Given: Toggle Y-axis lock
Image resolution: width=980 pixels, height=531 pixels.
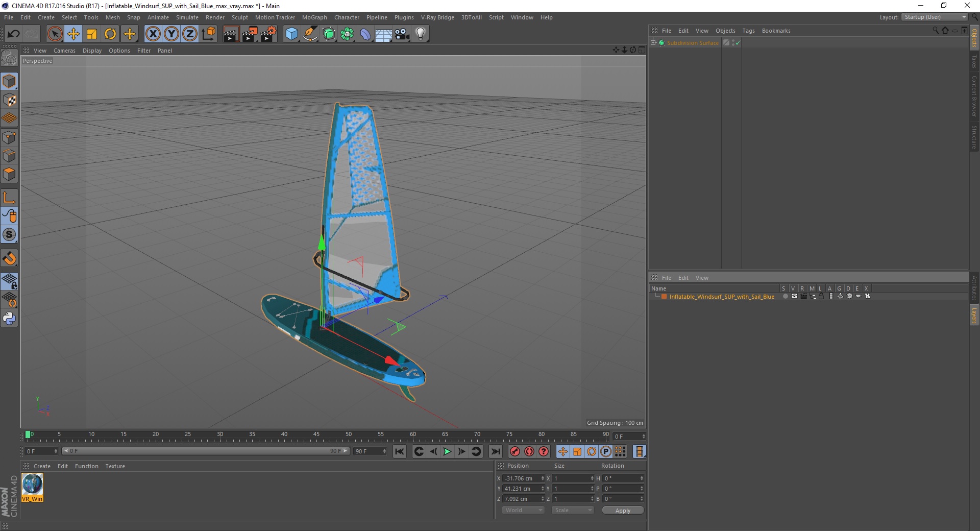Looking at the screenshot, I should pyautogui.click(x=171, y=34).
